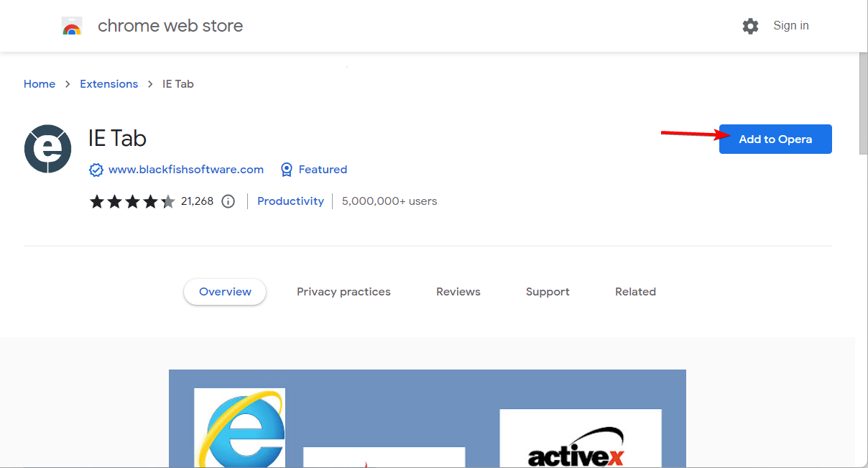Click the Chrome Web Store rainbow logo

(71, 27)
